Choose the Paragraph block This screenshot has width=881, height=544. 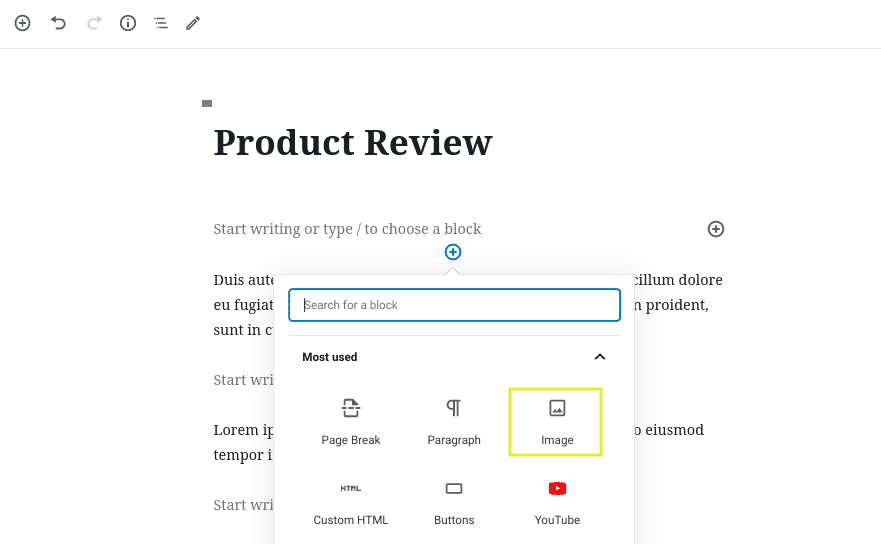tap(454, 421)
